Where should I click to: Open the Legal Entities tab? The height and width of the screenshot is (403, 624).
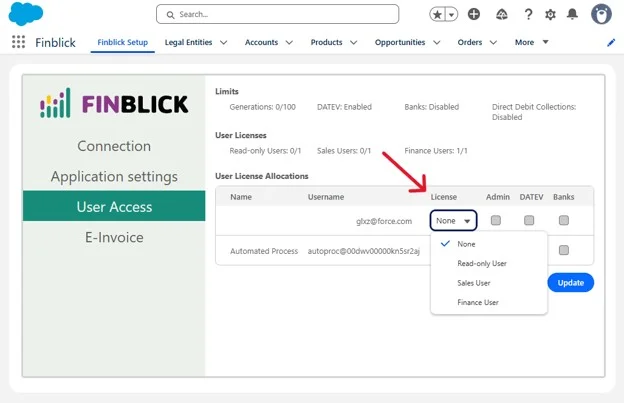[188, 42]
